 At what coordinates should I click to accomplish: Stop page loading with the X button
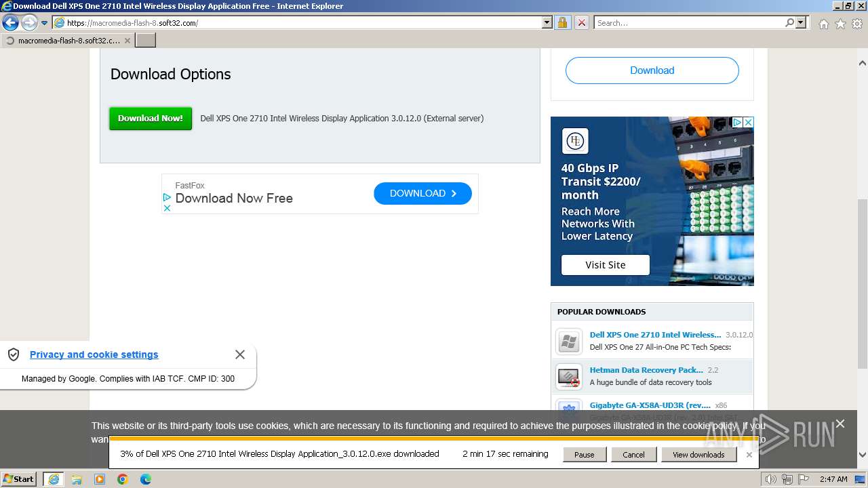click(x=582, y=22)
